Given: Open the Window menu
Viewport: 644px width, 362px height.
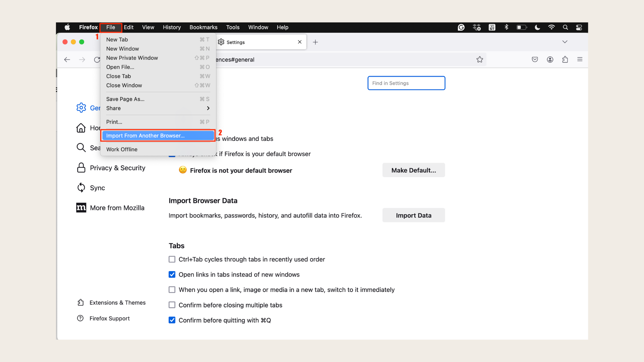Looking at the screenshot, I should [258, 27].
